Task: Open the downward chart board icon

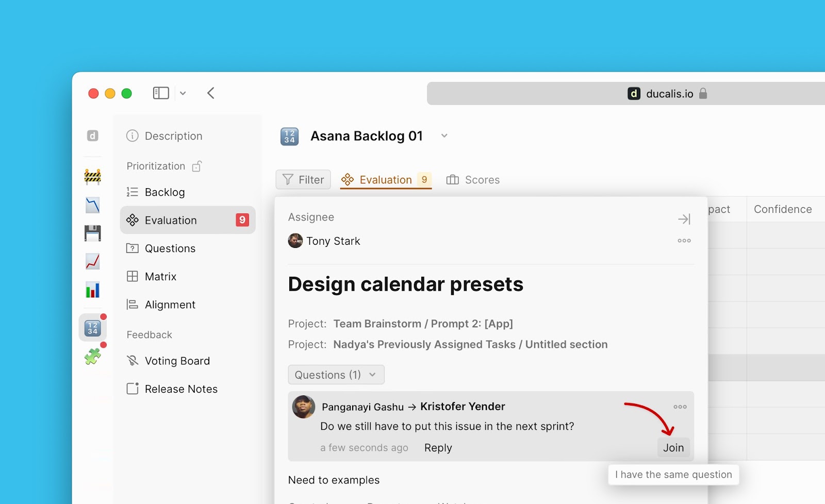Action: coord(93,205)
